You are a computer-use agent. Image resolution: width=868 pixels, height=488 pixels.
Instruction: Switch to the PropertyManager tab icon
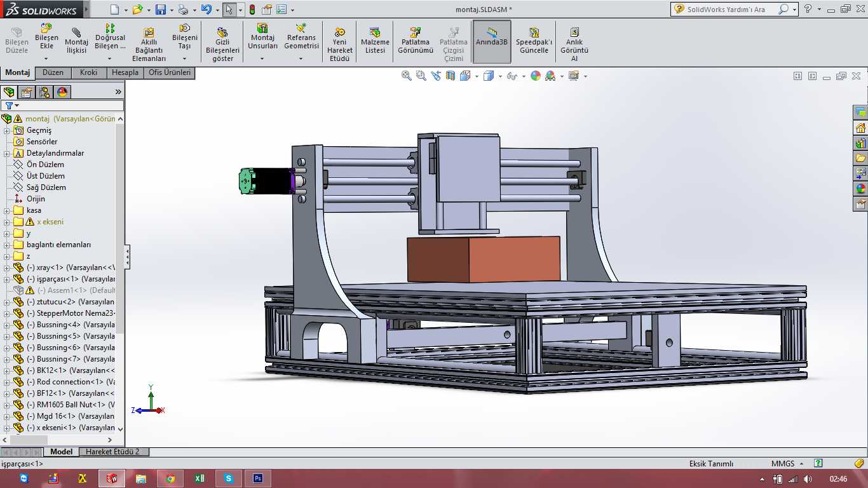pos(27,92)
